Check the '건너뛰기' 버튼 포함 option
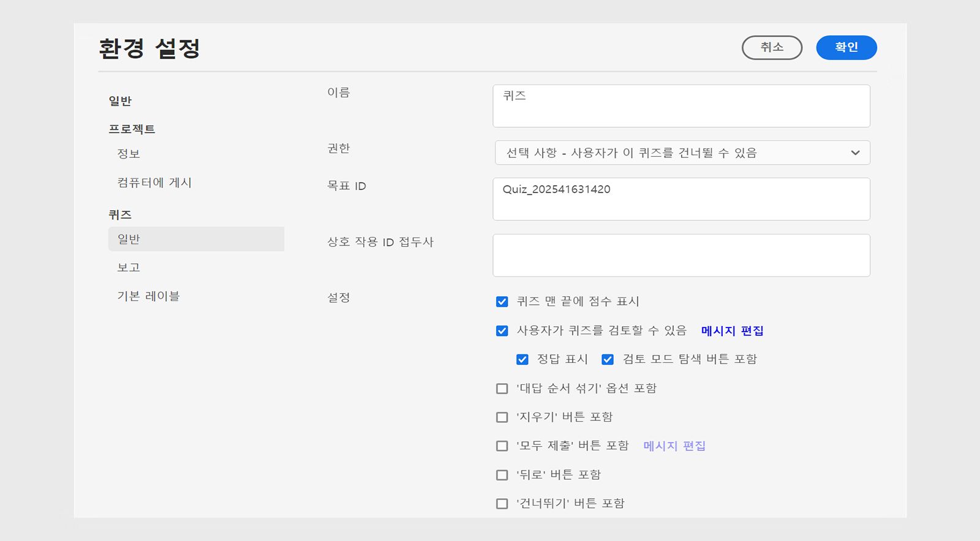The width and height of the screenshot is (980, 541). 502,504
